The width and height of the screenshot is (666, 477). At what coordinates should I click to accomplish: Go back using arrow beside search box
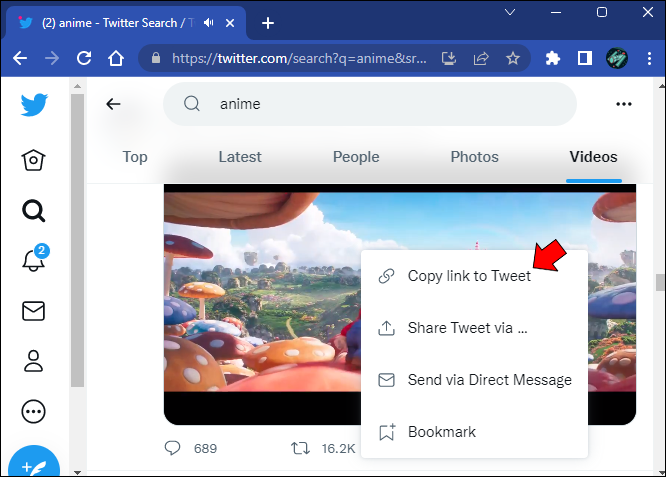tap(113, 104)
